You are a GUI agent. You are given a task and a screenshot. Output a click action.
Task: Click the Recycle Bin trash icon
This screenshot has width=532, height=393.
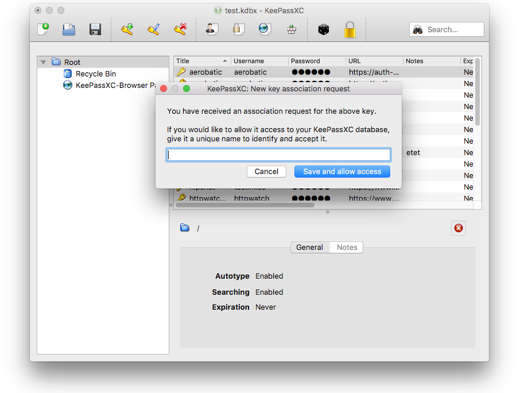coord(68,74)
